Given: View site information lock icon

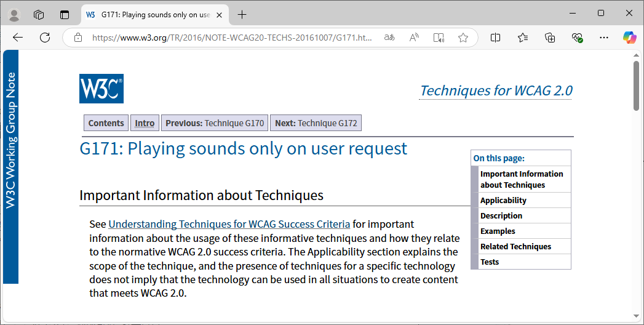Looking at the screenshot, I should click(x=78, y=38).
